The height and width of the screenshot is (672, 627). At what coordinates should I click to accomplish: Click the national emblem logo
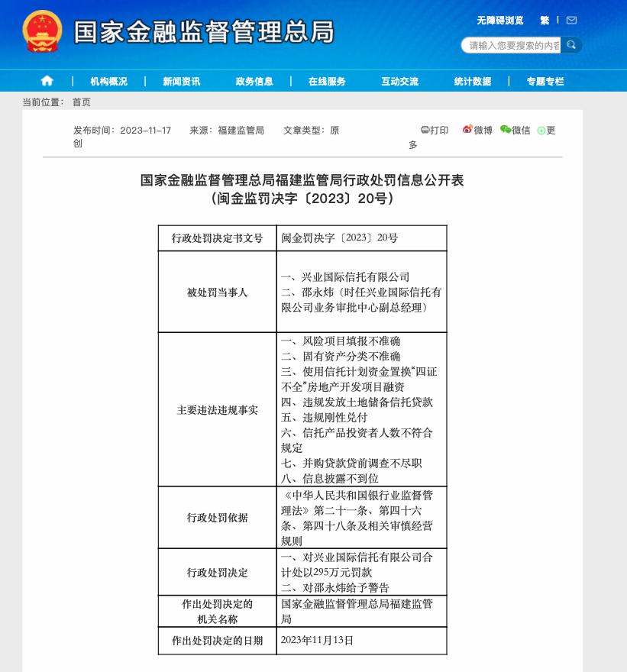click(x=42, y=31)
